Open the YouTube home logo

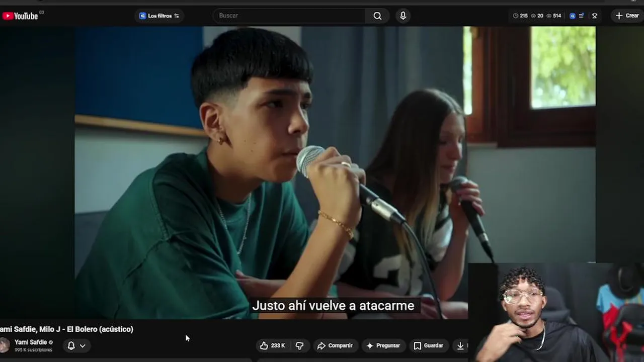(20, 16)
